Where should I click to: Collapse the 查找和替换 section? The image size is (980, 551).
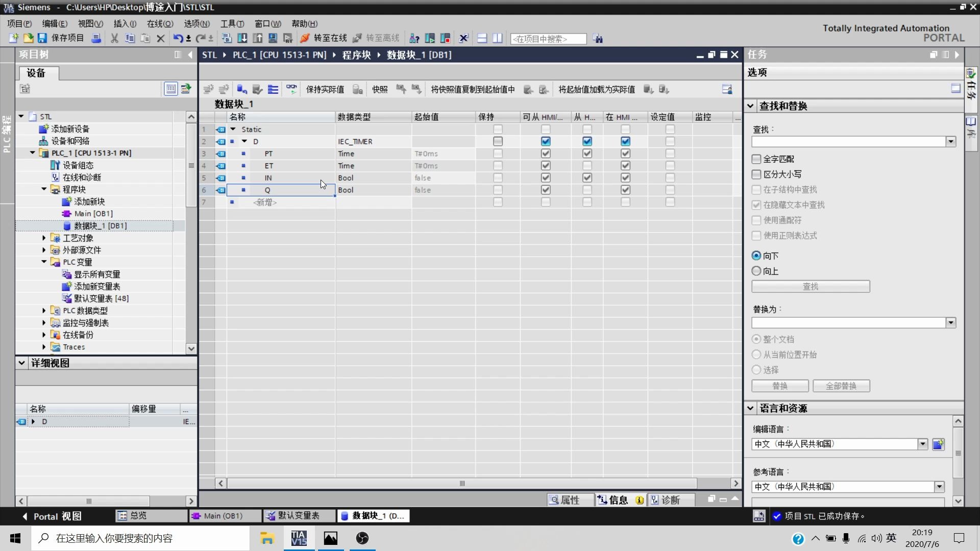750,106
